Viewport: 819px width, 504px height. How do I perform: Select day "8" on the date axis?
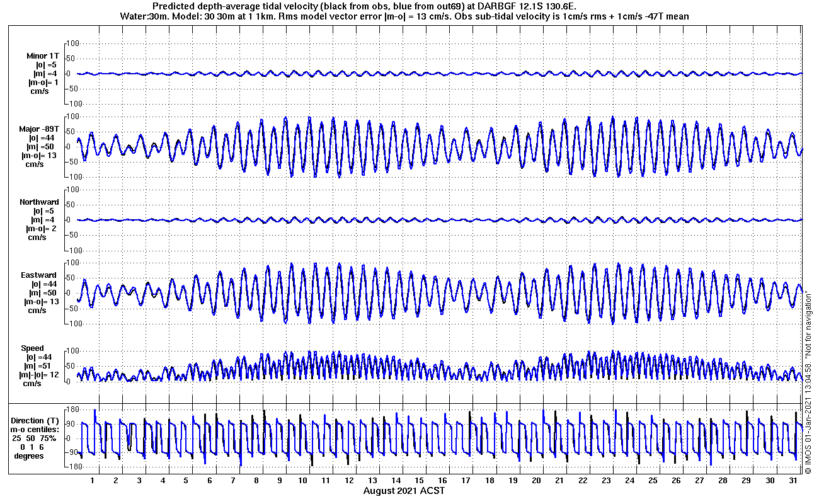coord(256,481)
